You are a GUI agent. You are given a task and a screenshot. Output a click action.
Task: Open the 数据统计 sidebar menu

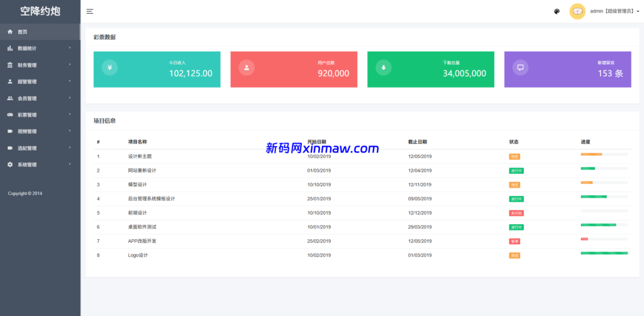point(40,48)
